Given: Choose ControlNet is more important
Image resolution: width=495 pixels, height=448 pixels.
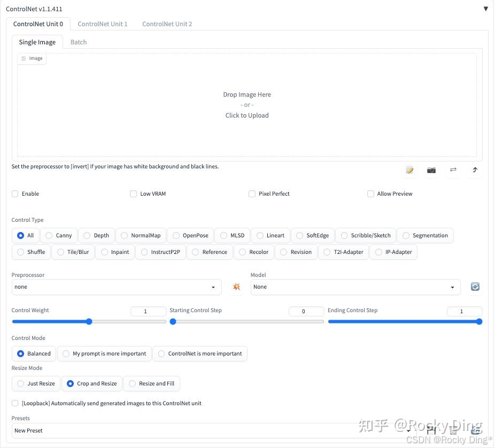Looking at the screenshot, I should (200, 353).
